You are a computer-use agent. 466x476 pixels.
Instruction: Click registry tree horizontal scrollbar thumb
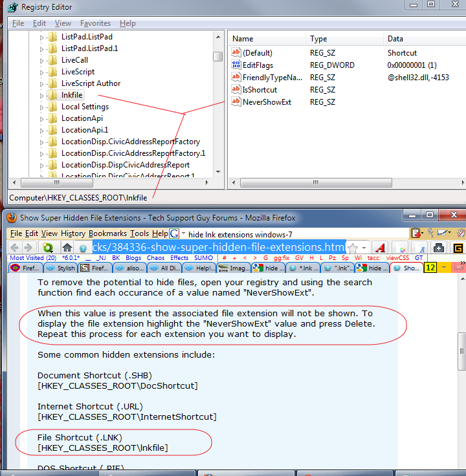point(57,183)
